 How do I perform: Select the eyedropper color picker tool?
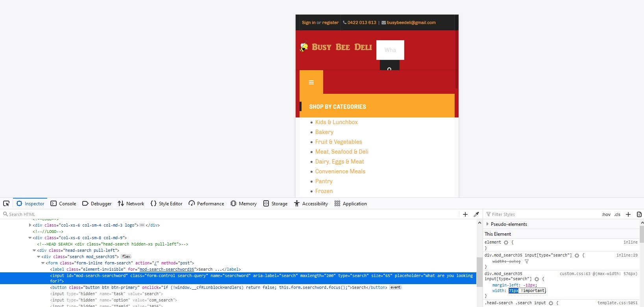(476, 214)
